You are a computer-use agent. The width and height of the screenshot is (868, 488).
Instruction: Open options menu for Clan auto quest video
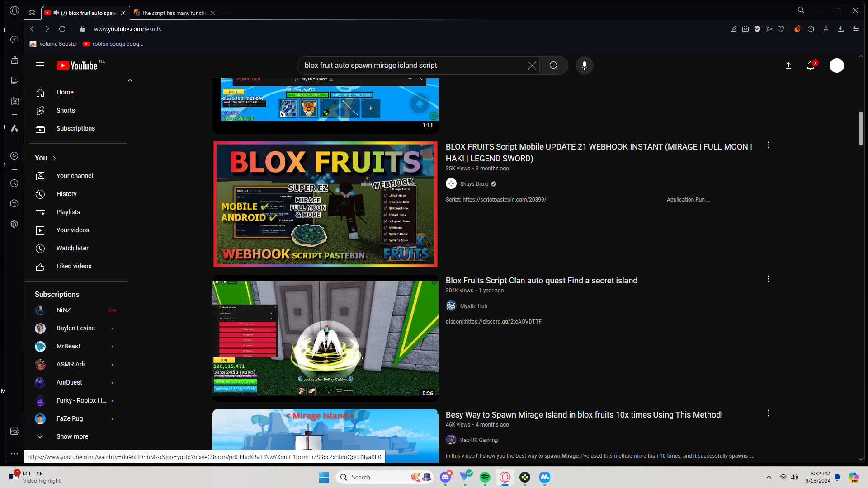[x=769, y=279]
